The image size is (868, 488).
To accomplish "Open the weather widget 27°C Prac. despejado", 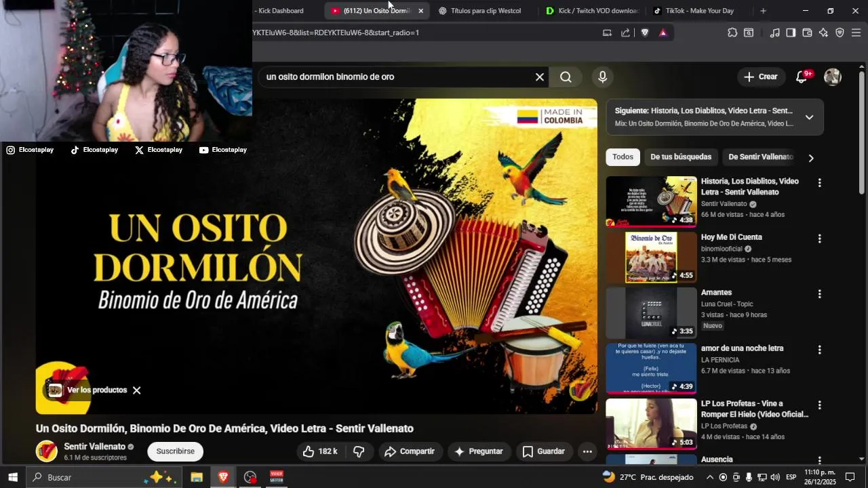I will 648,477.
